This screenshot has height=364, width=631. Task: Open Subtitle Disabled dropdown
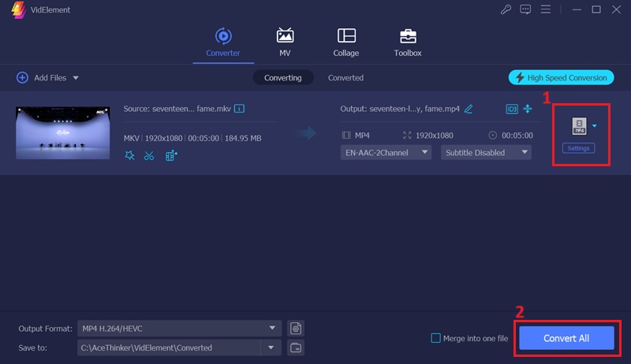coord(486,153)
